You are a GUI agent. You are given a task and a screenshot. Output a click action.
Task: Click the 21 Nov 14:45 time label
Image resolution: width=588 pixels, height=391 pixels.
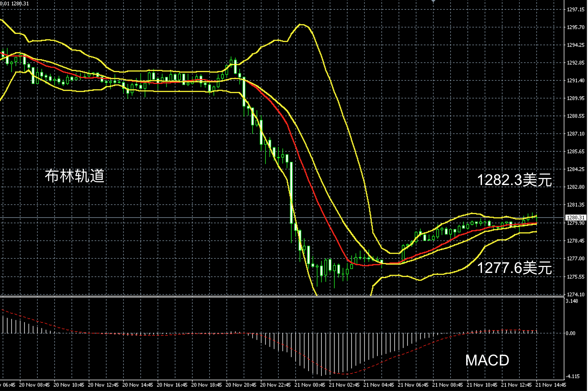click(x=551, y=385)
